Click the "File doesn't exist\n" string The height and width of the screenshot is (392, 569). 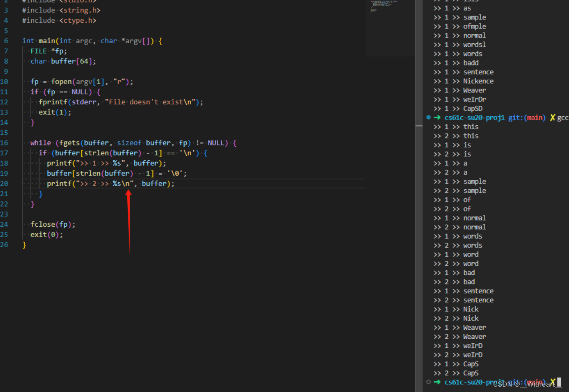pyautogui.click(x=150, y=102)
